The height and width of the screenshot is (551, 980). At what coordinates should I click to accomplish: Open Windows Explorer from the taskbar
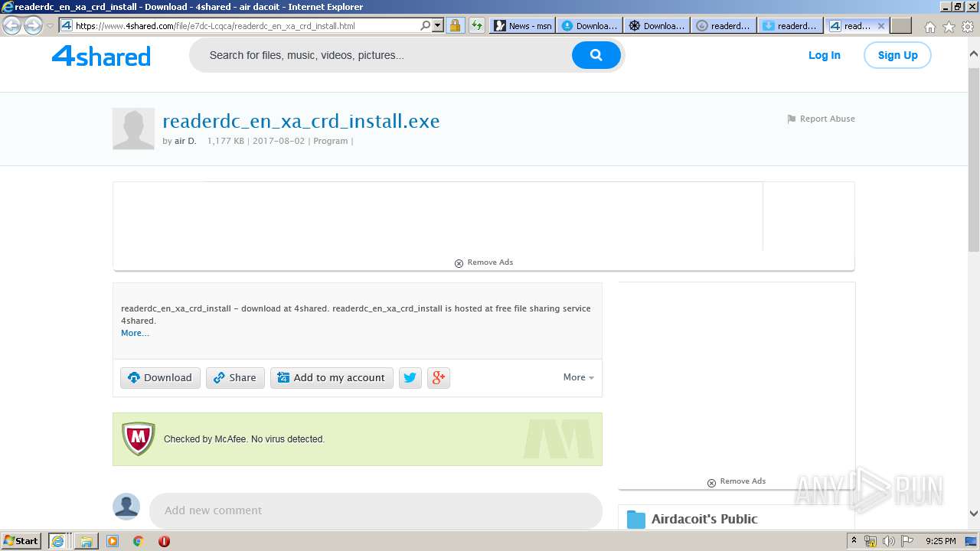pos(86,541)
